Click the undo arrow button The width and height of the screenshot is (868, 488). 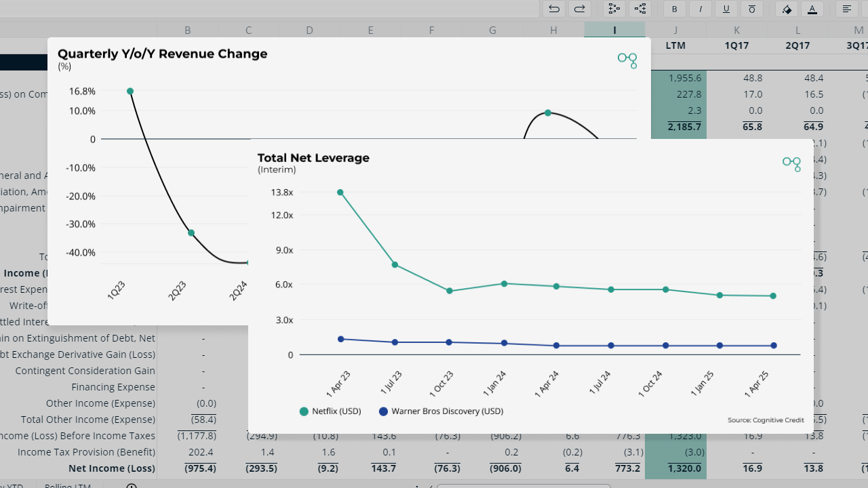tap(554, 9)
